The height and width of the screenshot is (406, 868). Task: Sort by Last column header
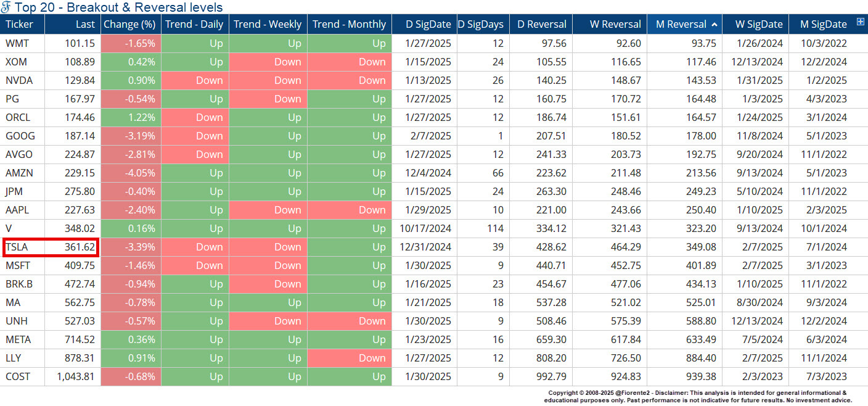73,24
